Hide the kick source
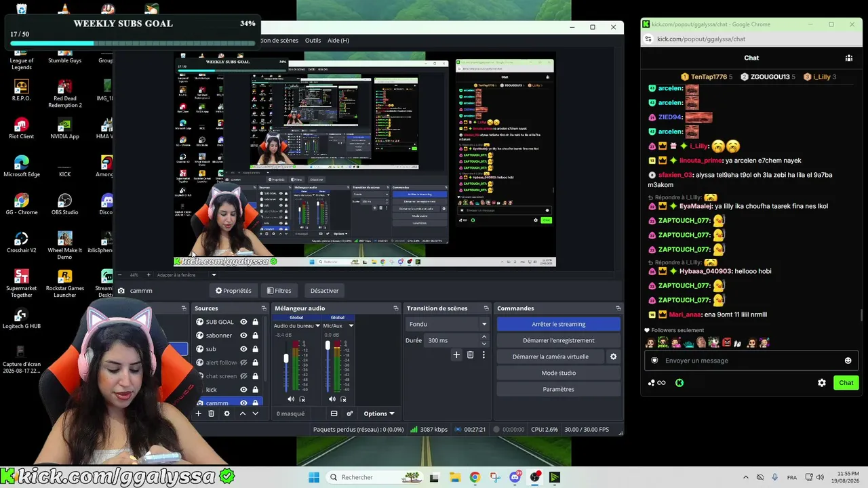 (243, 390)
